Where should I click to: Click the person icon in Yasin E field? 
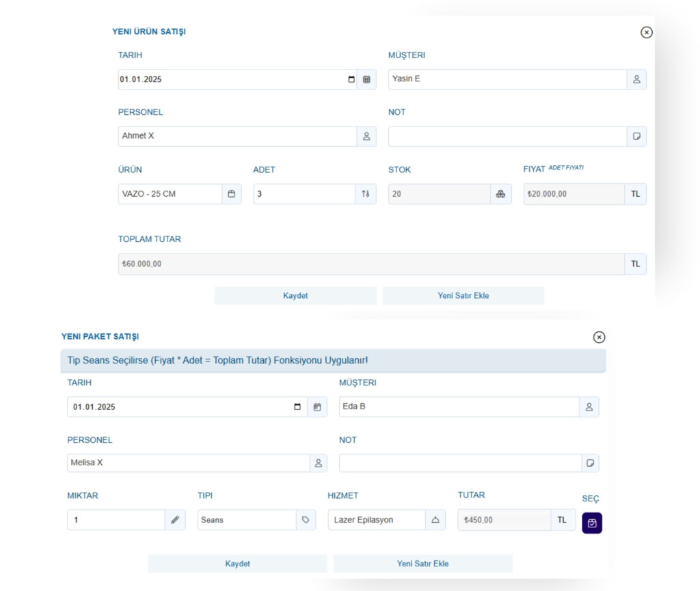pos(636,79)
